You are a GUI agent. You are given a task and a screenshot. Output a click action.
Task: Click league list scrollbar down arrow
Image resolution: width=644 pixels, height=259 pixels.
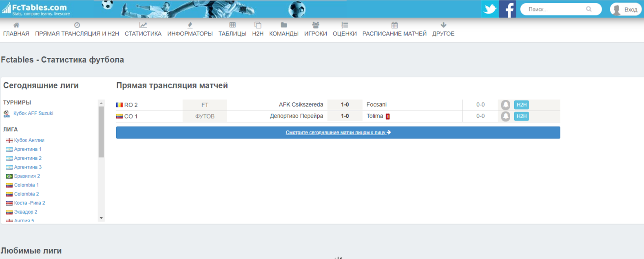click(x=101, y=218)
